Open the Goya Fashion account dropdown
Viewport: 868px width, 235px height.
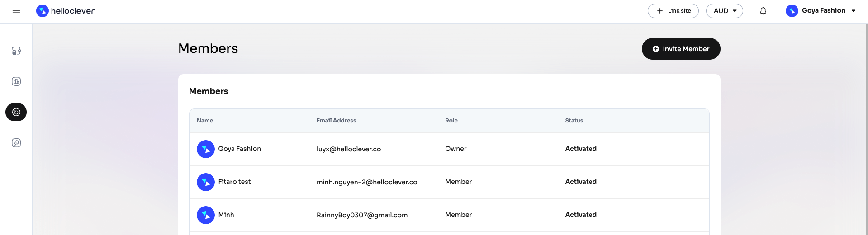(821, 11)
